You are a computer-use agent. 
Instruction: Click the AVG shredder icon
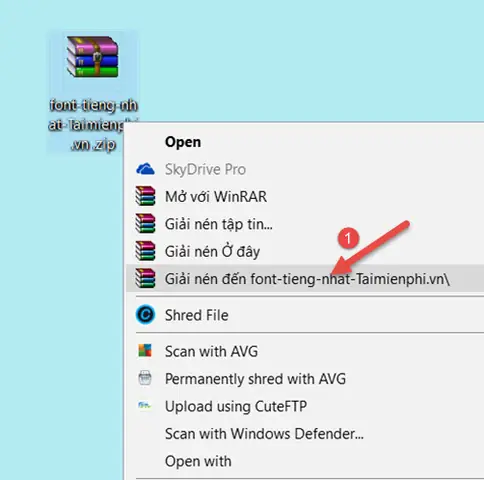tap(145, 378)
